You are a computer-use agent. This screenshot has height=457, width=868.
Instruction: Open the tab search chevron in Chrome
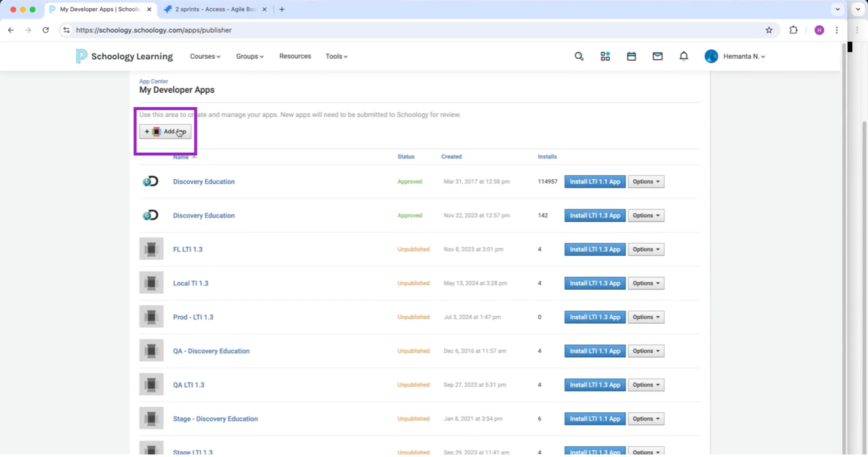point(838,9)
